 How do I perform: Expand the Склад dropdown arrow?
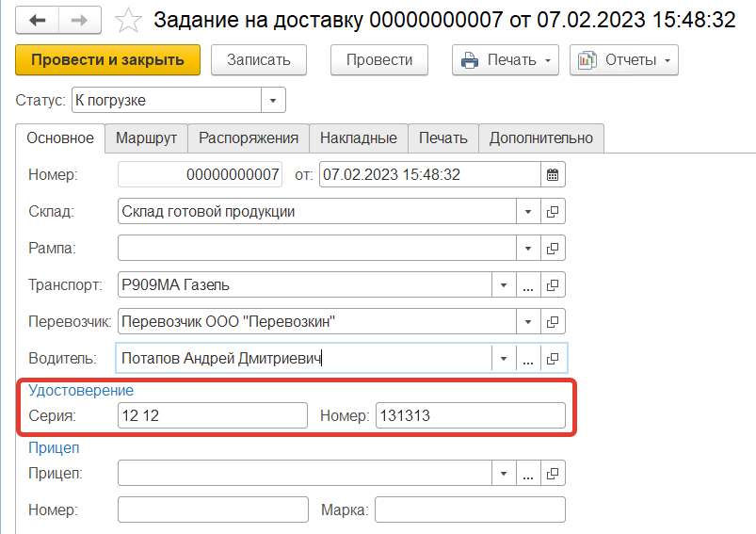(528, 212)
